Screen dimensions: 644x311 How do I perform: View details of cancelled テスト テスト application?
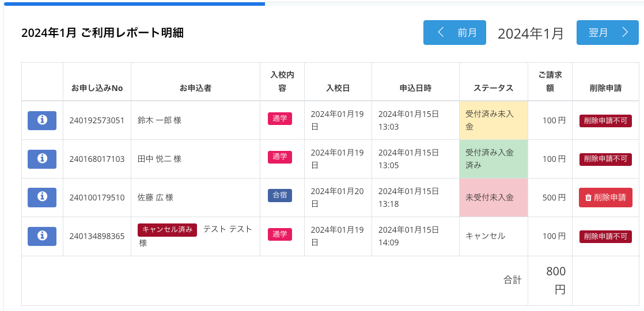pyautogui.click(x=42, y=236)
